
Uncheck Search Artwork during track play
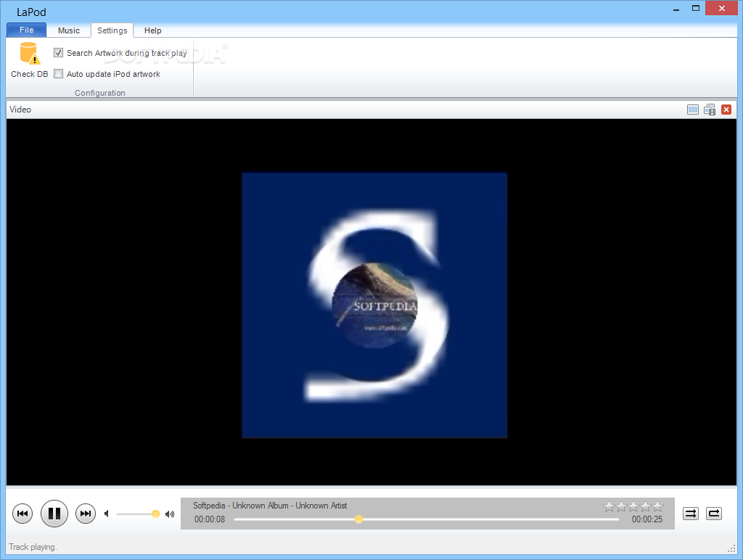click(x=58, y=52)
